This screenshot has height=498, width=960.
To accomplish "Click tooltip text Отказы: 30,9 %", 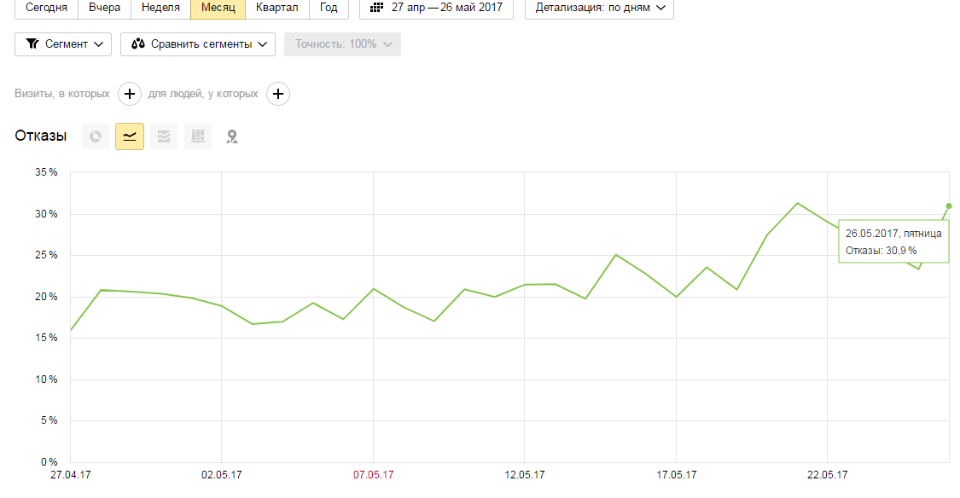I will coord(881,251).
